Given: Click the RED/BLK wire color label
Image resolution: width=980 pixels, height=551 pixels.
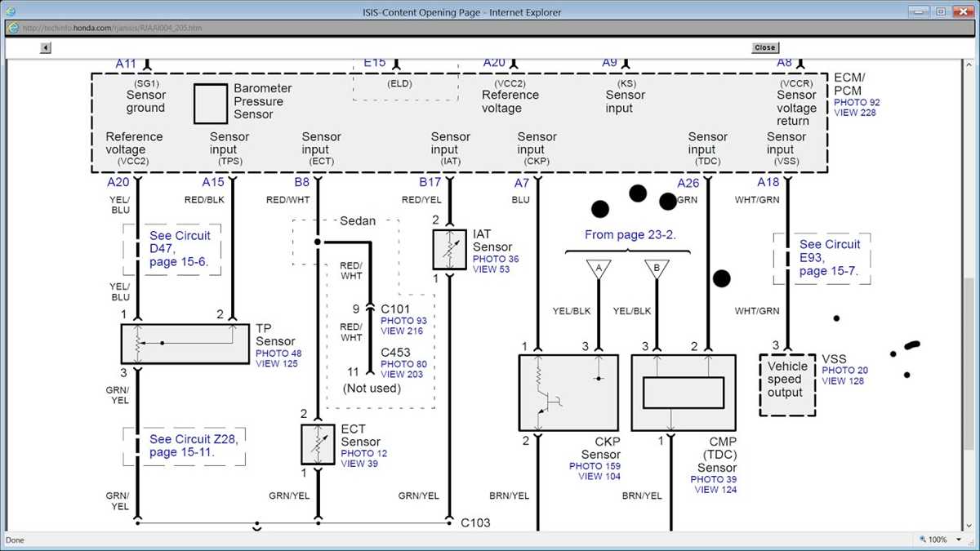Looking at the screenshot, I should (x=204, y=199).
